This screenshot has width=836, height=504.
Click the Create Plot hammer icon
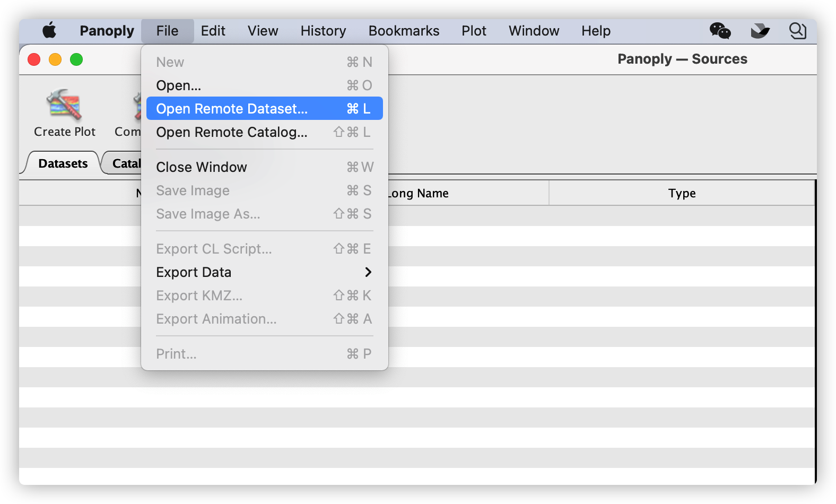(x=64, y=105)
